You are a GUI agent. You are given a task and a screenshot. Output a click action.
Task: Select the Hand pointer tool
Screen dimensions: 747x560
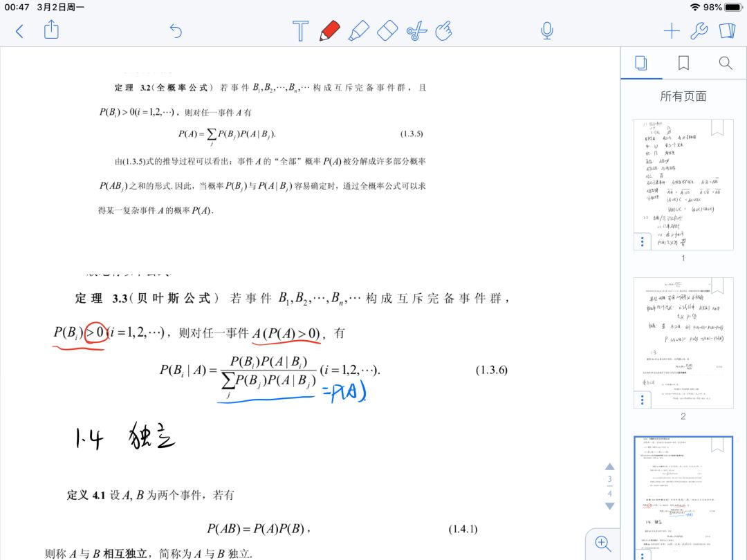(444, 30)
